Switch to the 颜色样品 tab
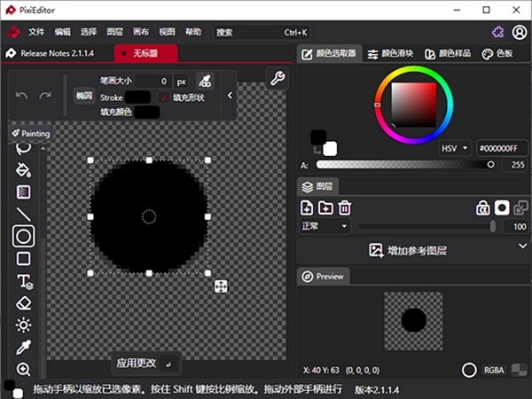Viewport: 532px width, 399px height. [448, 53]
